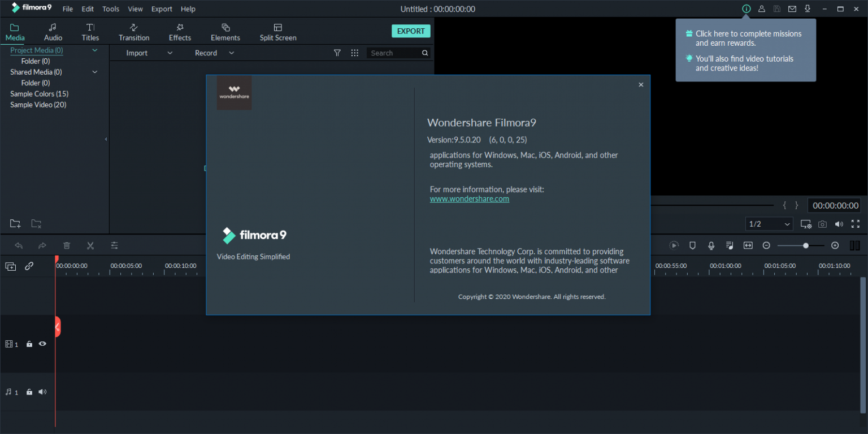The width and height of the screenshot is (868, 434).
Task: Toggle lock on video track 1
Action: [29, 344]
